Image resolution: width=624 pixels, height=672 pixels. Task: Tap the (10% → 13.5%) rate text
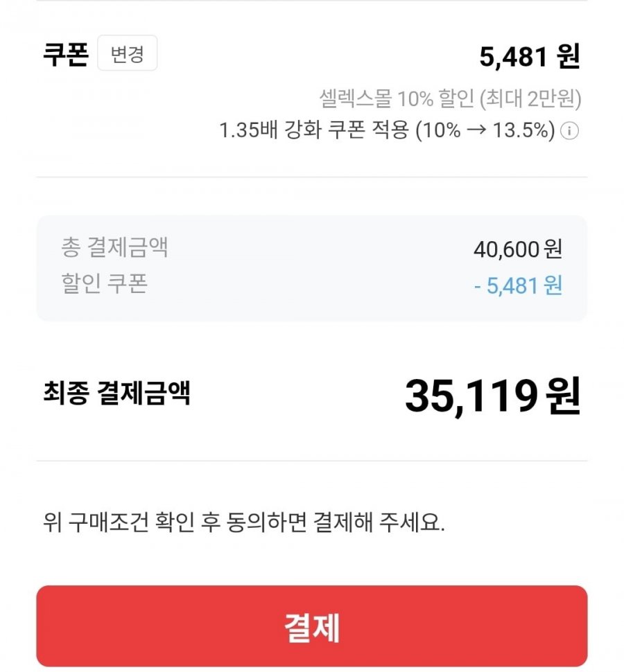[485, 130]
